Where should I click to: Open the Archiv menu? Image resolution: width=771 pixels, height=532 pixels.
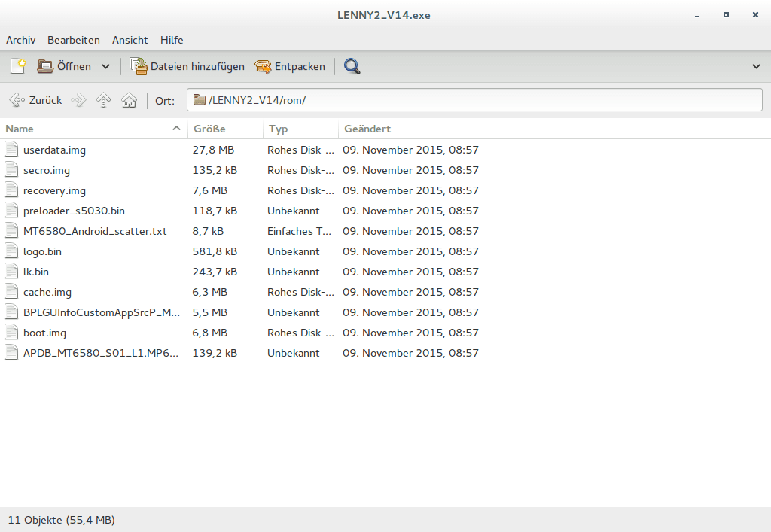(x=21, y=40)
